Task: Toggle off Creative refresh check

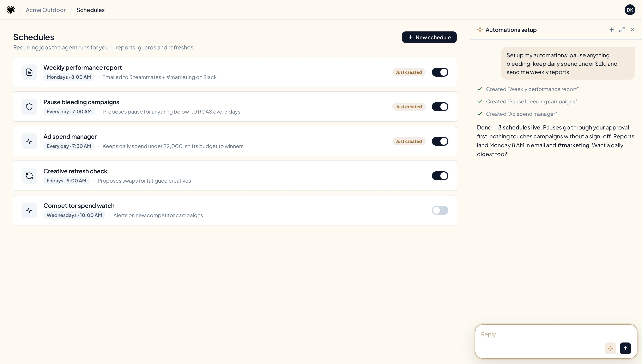Action: point(440,176)
